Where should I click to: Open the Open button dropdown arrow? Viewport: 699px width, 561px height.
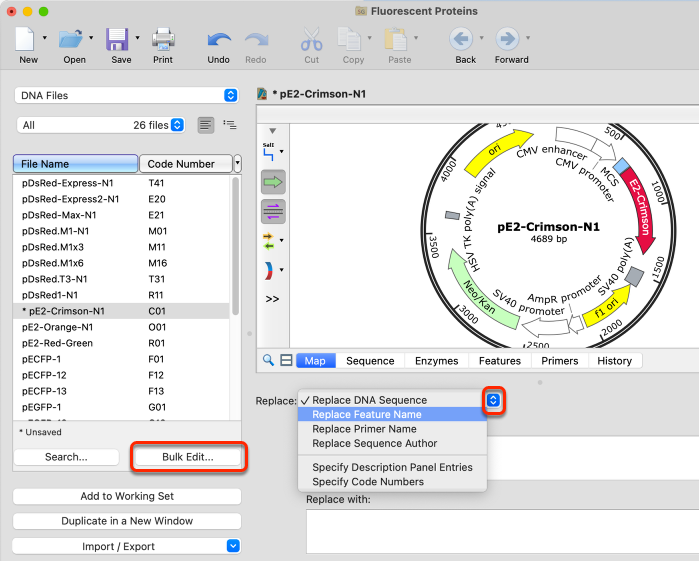coord(91,38)
